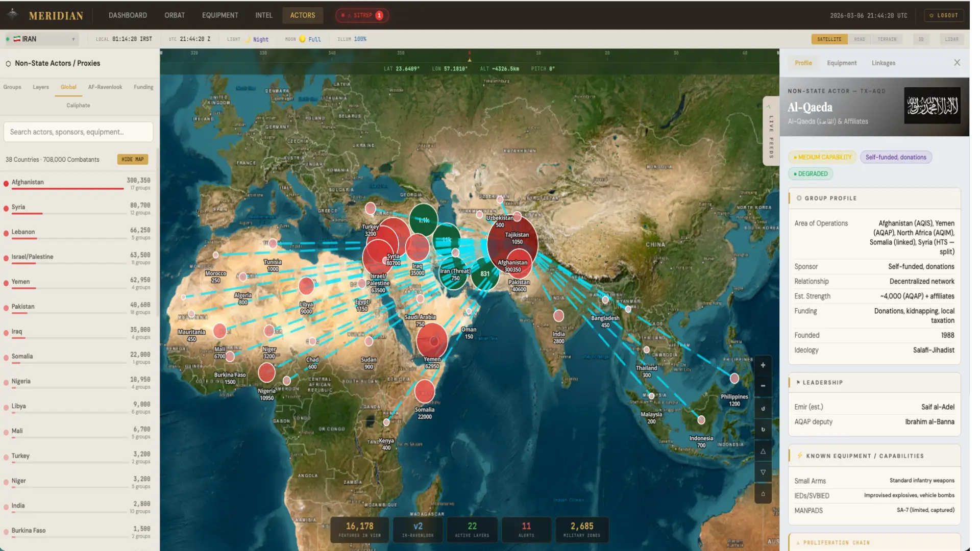Toggle LIDAR map mode
The height and width of the screenshot is (551, 980).
coord(951,39)
